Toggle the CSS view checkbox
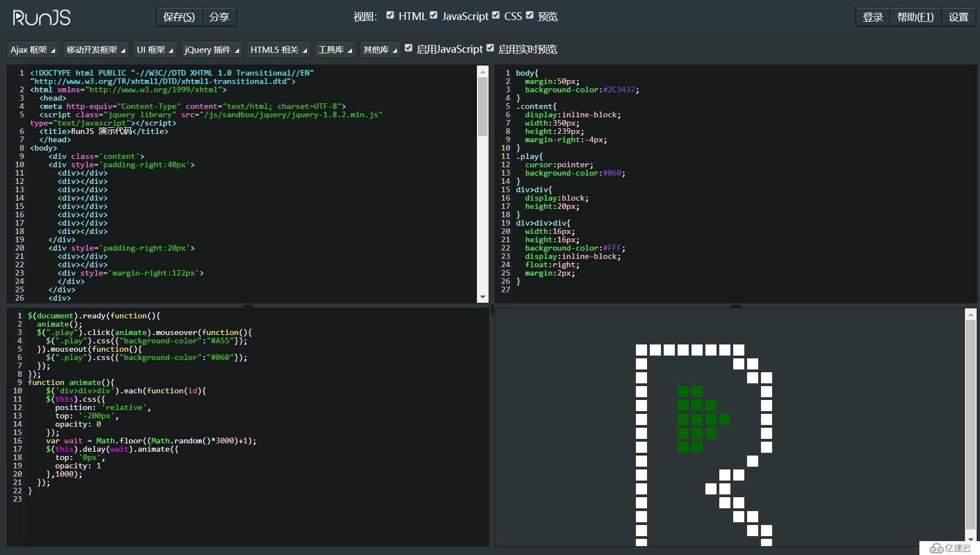 pyautogui.click(x=496, y=16)
